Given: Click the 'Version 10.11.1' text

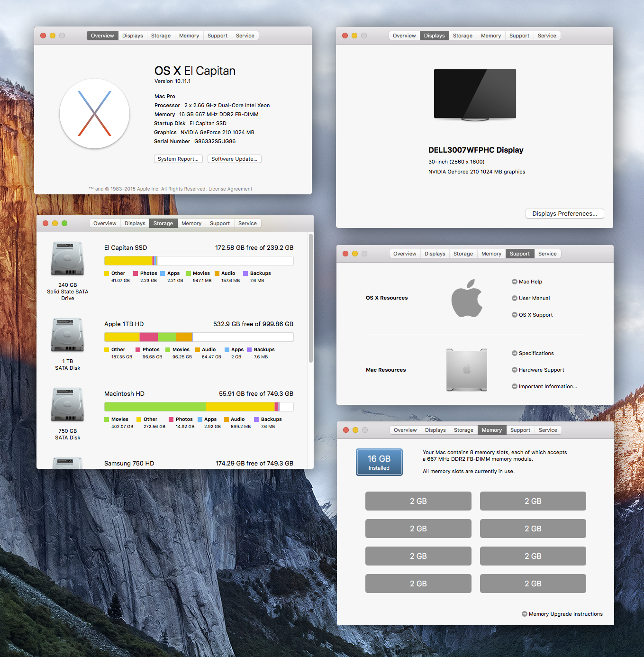Looking at the screenshot, I should (x=172, y=81).
